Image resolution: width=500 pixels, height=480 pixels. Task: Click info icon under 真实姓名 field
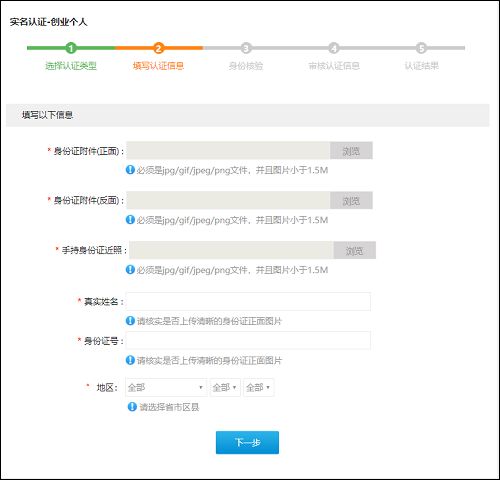pos(130,321)
